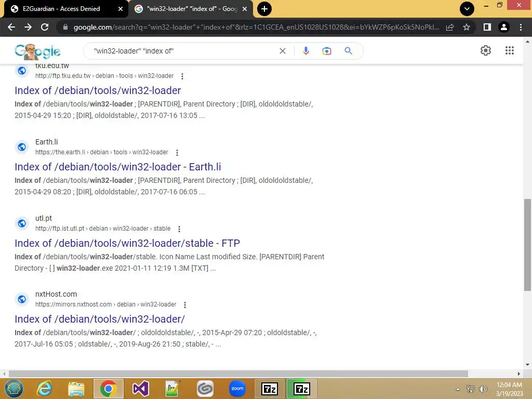Open nxtHost Index of win32-loader/ link
Image resolution: width=532 pixels, height=399 pixels.
pyautogui.click(x=100, y=320)
